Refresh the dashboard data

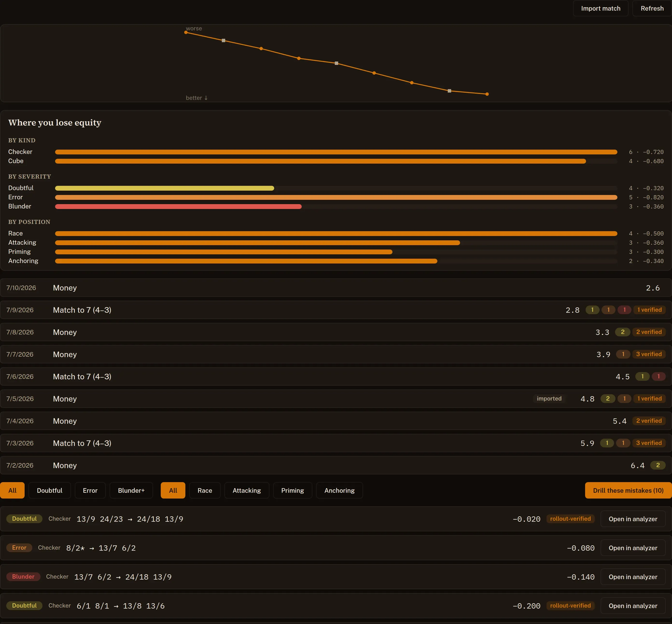coord(652,8)
